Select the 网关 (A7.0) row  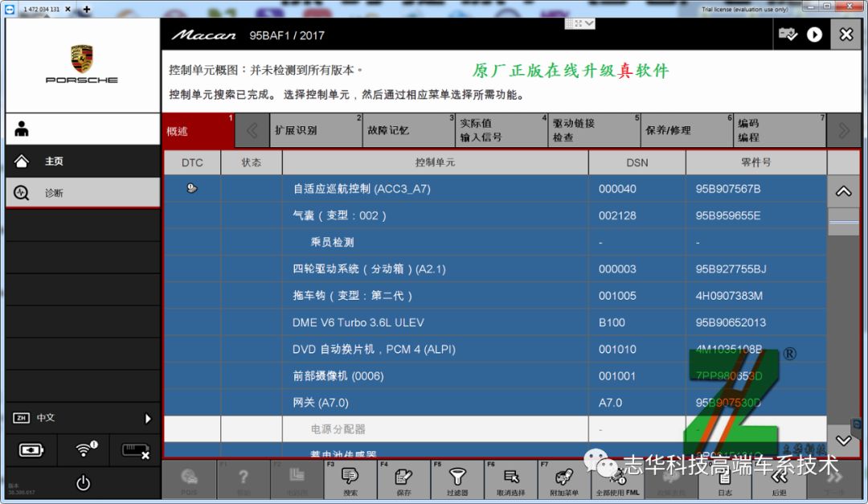coord(495,403)
